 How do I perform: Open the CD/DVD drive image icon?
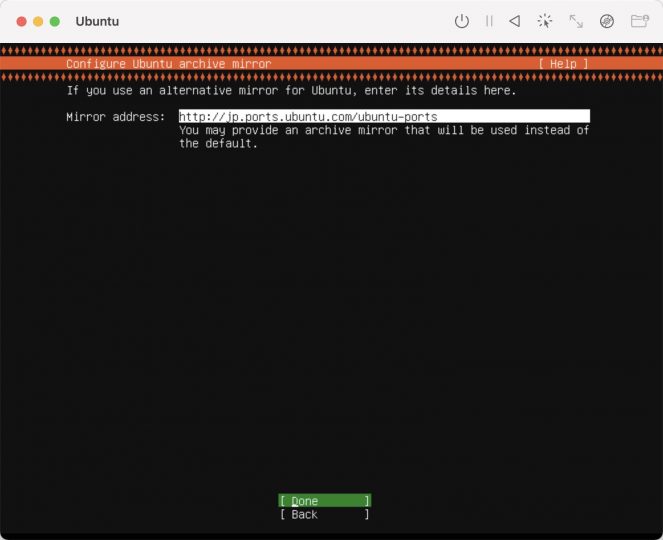click(607, 21)
